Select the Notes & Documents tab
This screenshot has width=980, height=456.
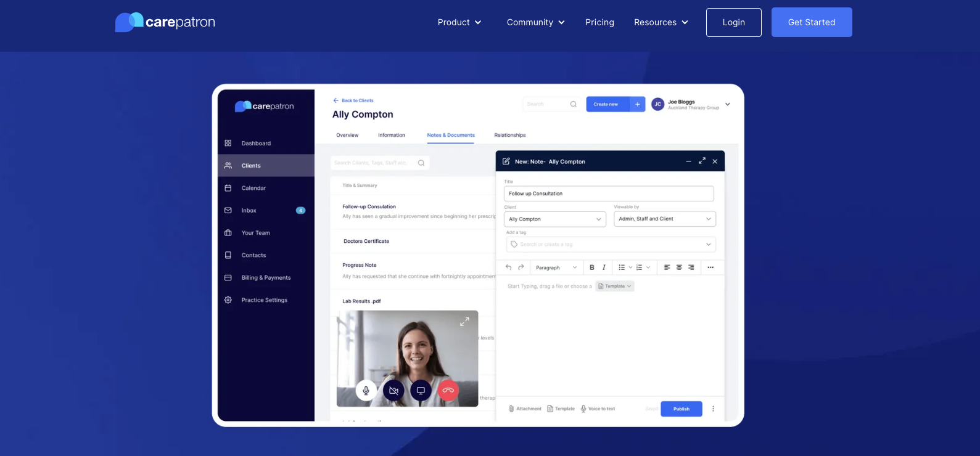[451, 135]
